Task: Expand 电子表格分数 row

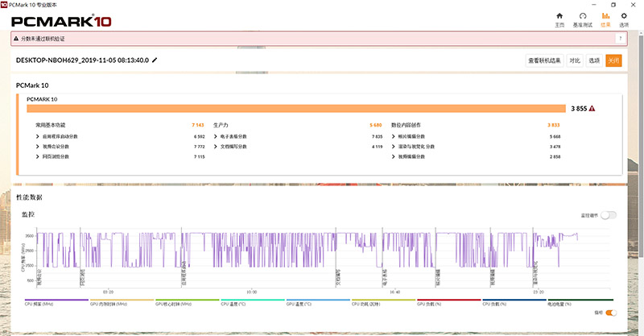Action: point(216,136)
